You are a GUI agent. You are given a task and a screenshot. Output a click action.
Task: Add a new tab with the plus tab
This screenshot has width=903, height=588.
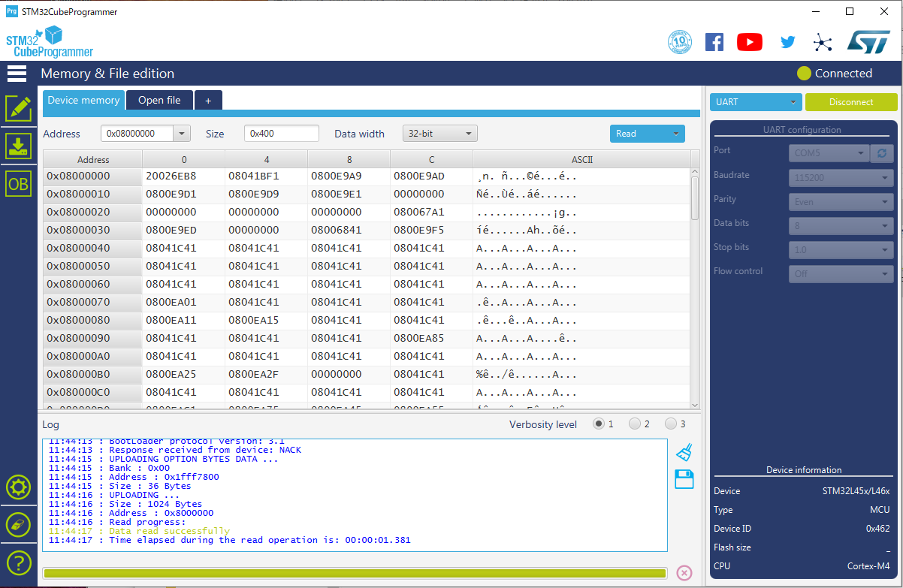click(208, 101)
